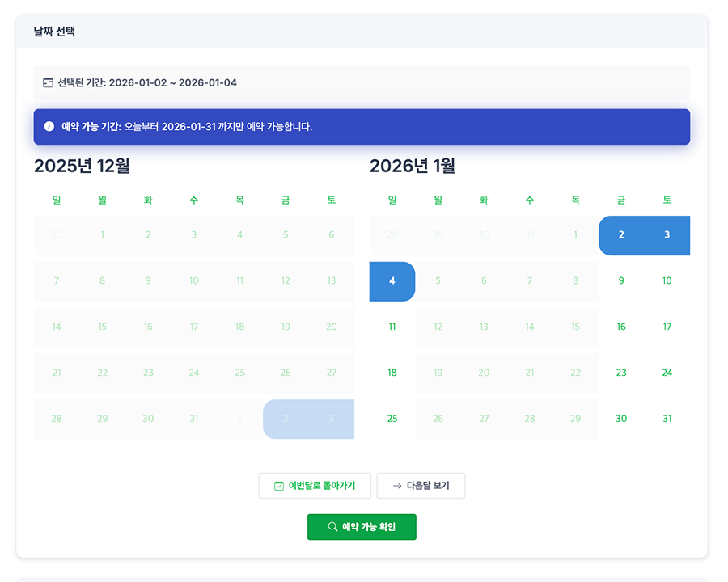Click the 토 weekday header in December calendar
This screenshot has height=582, width=728.
[331, 200]
